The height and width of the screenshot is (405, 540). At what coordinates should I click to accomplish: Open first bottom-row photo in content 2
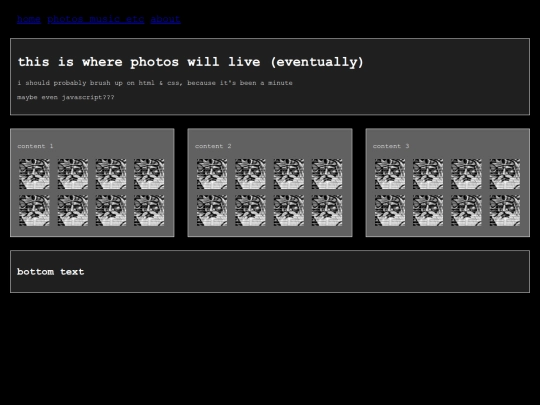[x=212, y=210]
